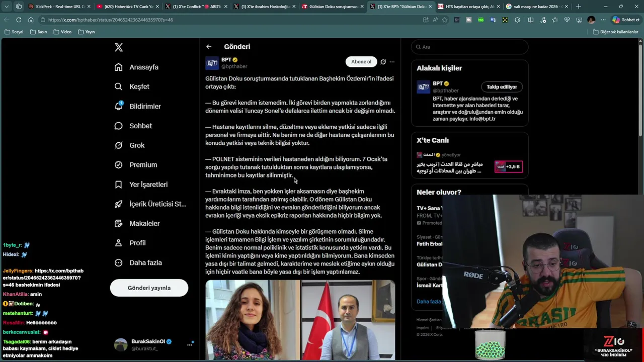The image size is (644, 362).
Task: Open Diğer sık kullanılanlar folder
Action: point(616,32)
